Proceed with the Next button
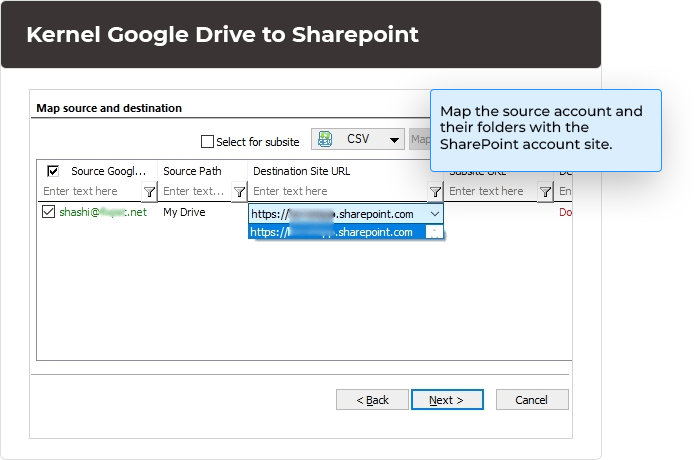Image resolution: width=700 pixels, height=460 pixels. pyautogui.click(x=447, y=400)
